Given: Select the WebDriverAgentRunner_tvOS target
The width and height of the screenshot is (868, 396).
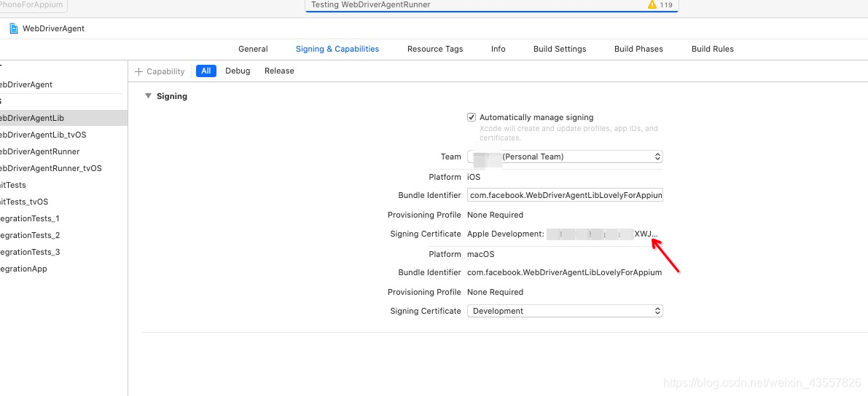Looking at the screenshot, I should point(63,168).
